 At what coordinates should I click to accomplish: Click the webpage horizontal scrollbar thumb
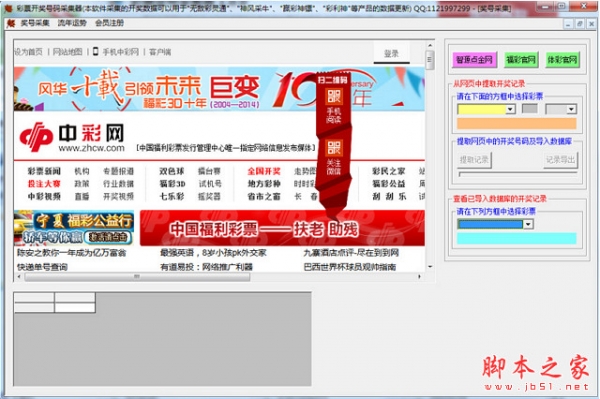pyautogui.click(x=137, y=277)
